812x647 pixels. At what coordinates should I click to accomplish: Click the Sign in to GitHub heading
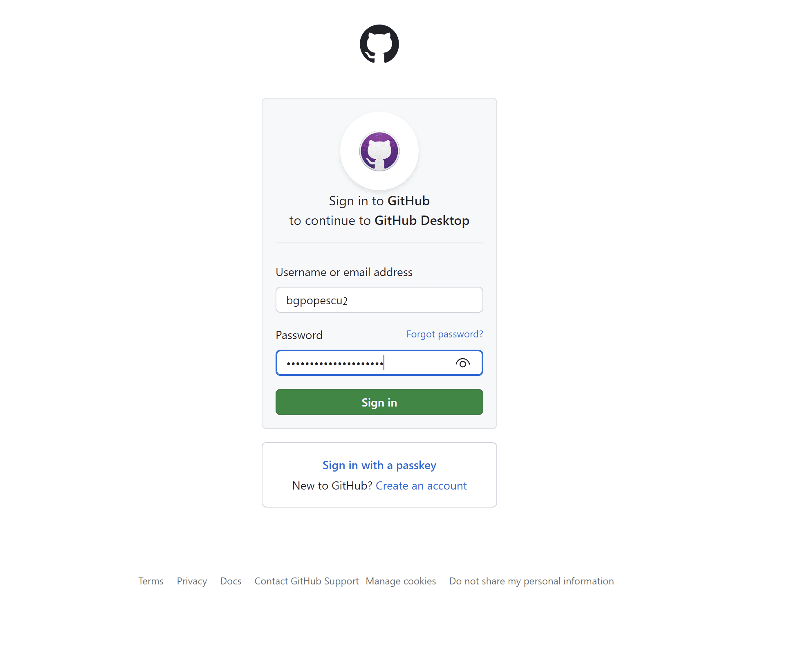click(x=379, y=201)
